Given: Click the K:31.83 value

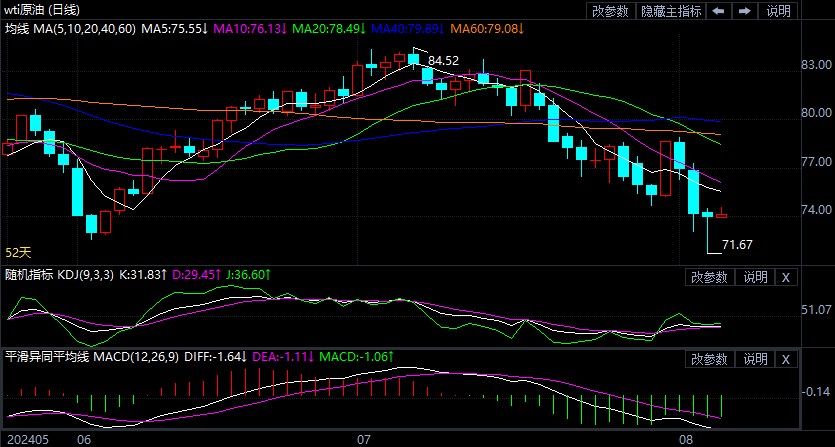Looking at the screenshot, I should [144, 275].
